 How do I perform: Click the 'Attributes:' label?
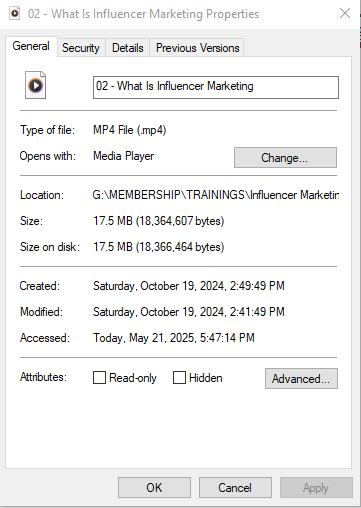[x=43, y=377]
